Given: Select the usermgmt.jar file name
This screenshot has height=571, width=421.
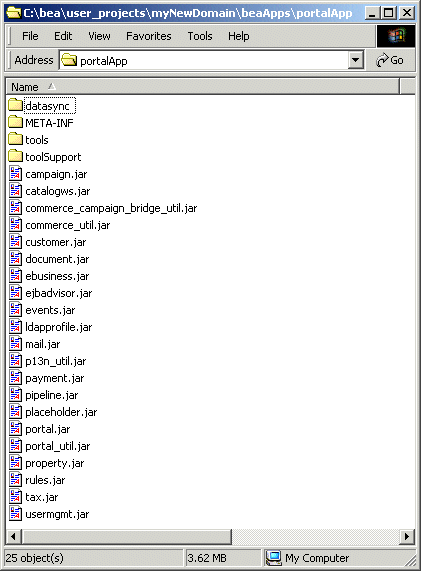Looking at the screenshot, I should 57,514.
